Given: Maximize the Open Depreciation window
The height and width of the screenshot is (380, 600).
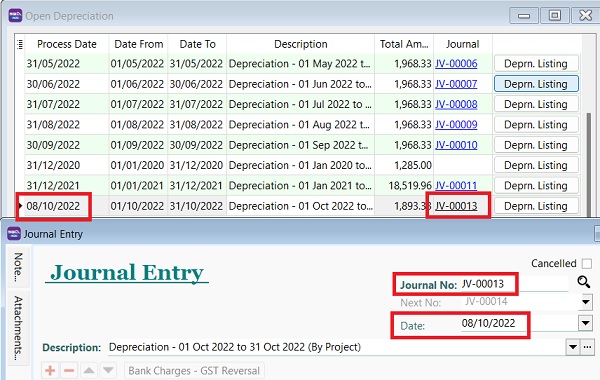Looking at the screenshot, I should (x=554, y=16).
